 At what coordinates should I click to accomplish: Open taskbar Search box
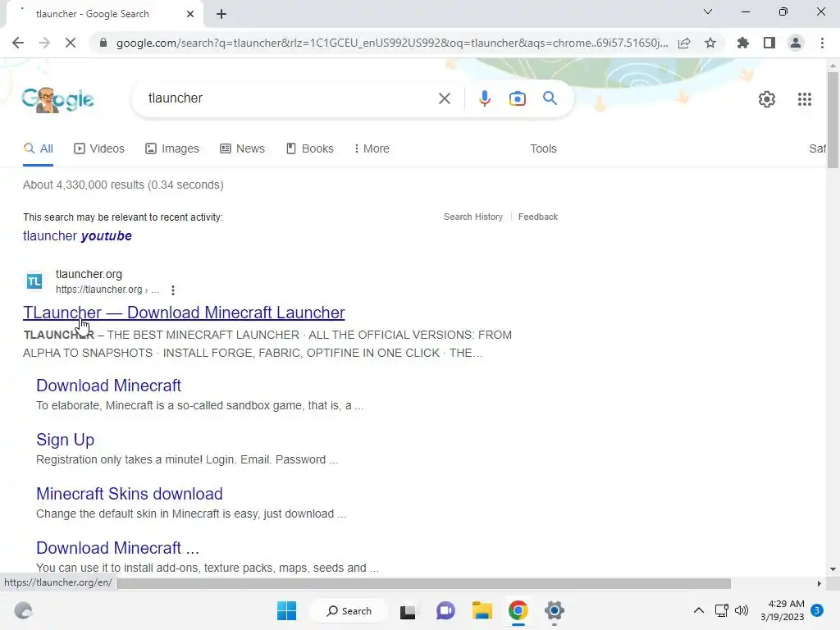pyautogui.click(x=349, y=610)
